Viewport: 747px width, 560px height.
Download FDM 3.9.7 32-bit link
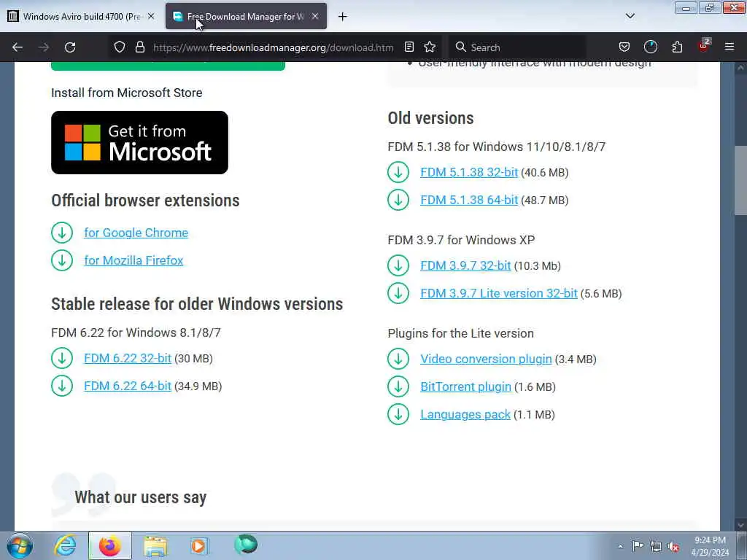[x=465, y=265]
